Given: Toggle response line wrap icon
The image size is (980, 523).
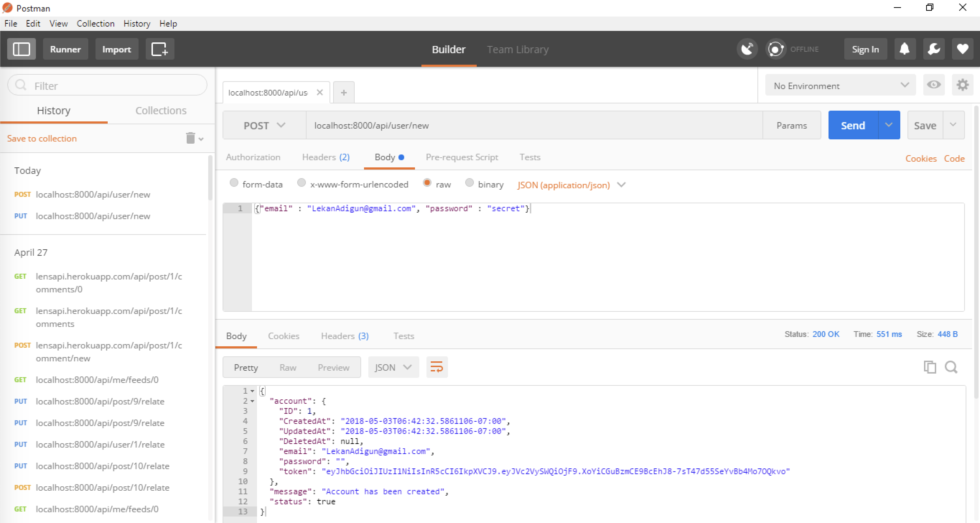Looking at the screenshot, I should [437, 367].
